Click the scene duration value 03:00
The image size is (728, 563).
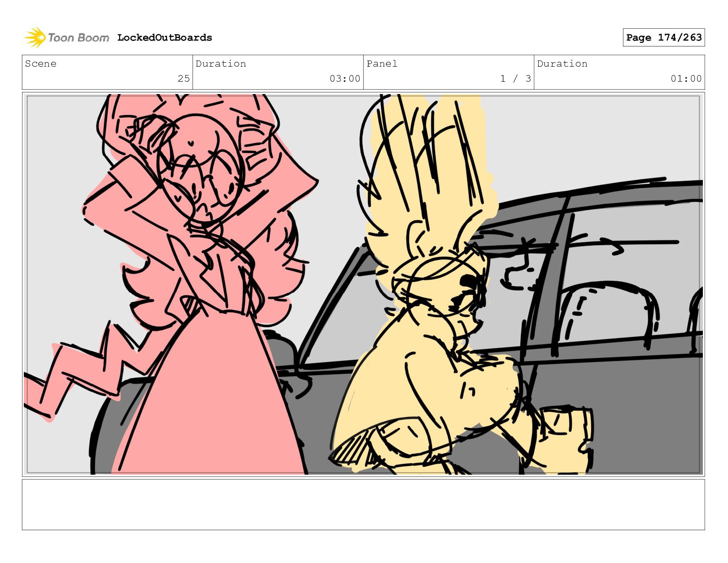345,79
